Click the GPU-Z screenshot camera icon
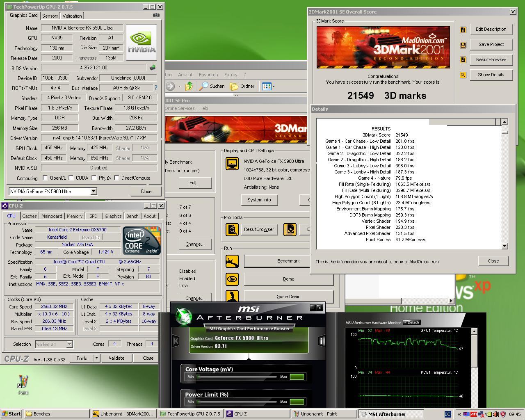 pyautogui.click(x=156, y=15)
